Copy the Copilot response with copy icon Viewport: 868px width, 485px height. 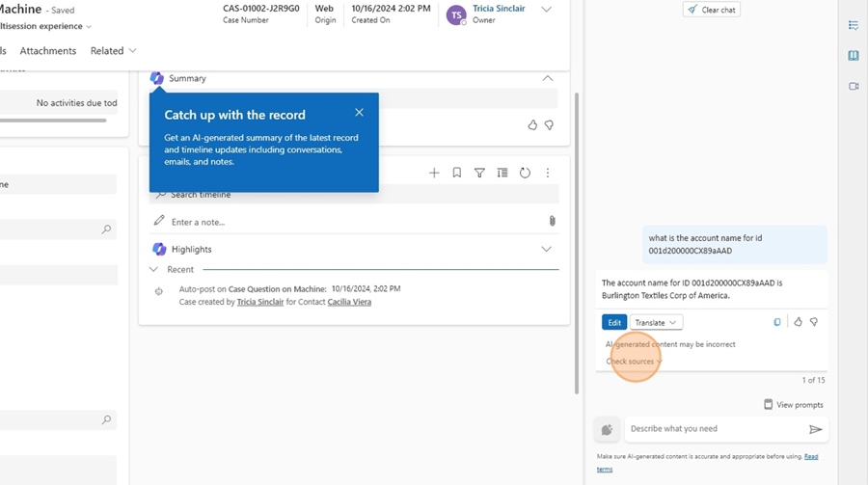coord(777,322)
